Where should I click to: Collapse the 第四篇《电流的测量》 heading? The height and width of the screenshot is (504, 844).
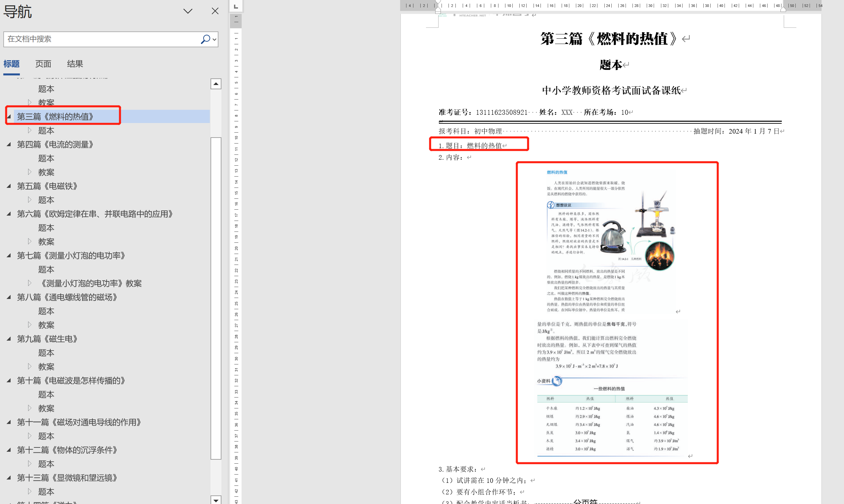[9, 144]
